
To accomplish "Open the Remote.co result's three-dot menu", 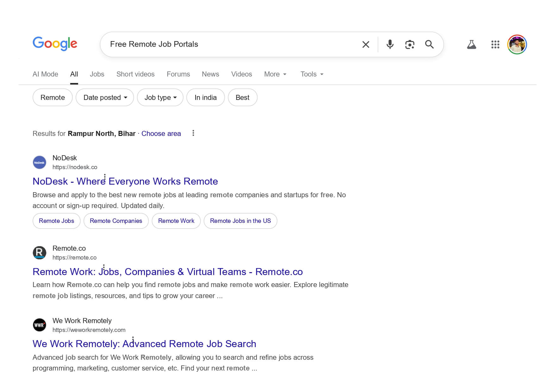I will pyautogui.click(x=104, y=267).
